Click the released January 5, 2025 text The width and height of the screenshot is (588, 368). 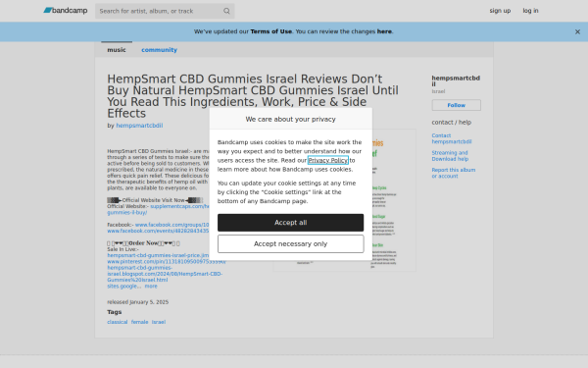point(137,302)
